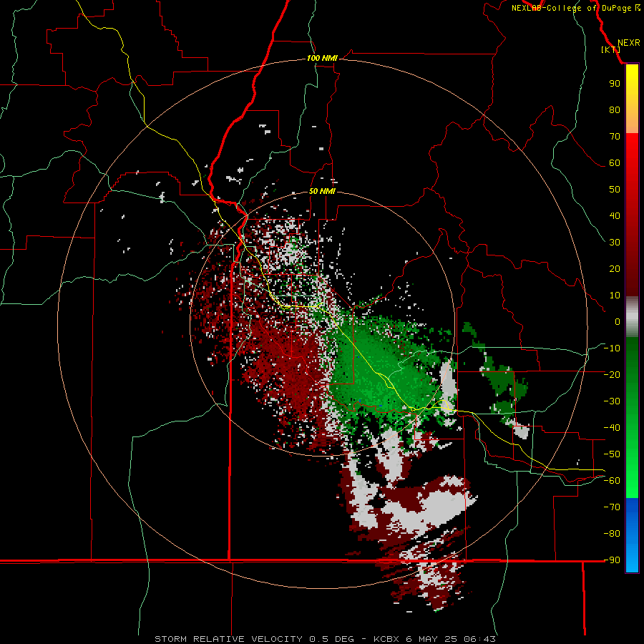Click the 0 value on the velocity scale
The height and width of the screenshot is (644, 644).
618,322
